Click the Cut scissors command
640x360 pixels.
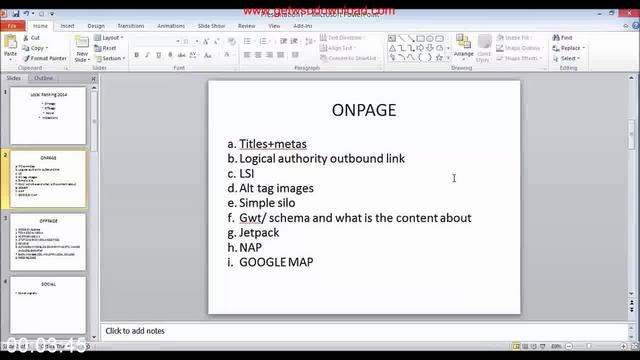pyautogui.click(x=31, y=38)
